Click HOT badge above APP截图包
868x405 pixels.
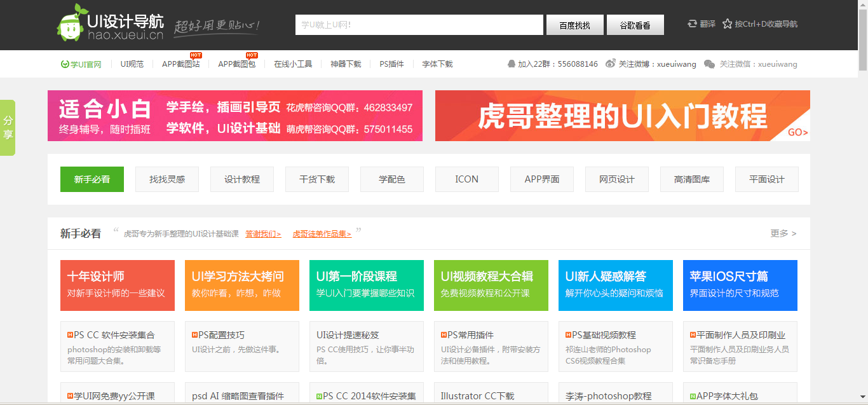tap(252, 55)
